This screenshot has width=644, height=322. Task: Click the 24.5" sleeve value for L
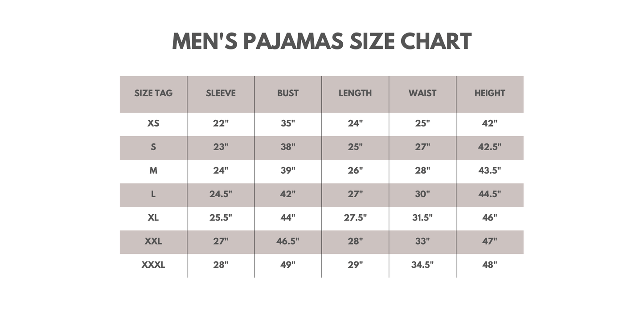[x=221, y=194]
